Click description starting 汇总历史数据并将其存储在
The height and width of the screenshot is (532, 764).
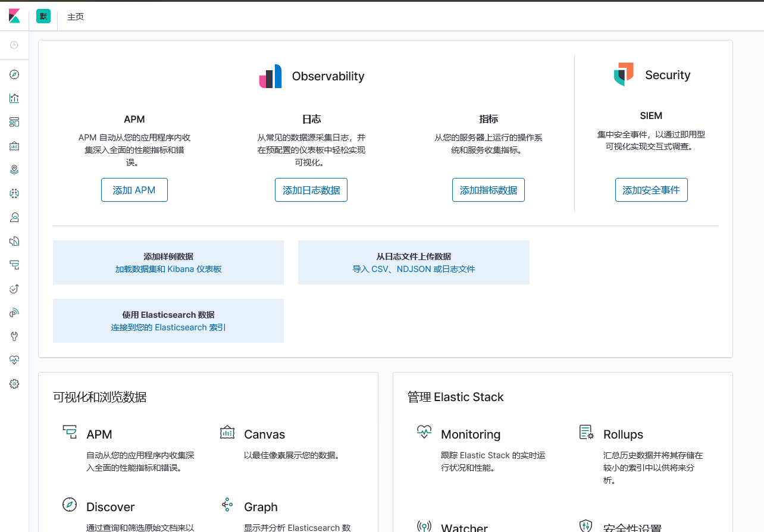pos(653,468)
